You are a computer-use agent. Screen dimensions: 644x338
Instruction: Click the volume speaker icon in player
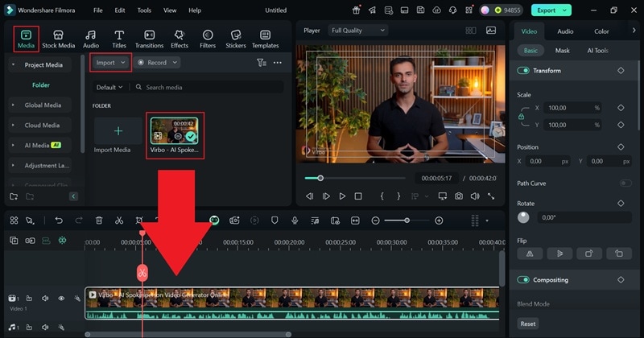tap(475, 196)
